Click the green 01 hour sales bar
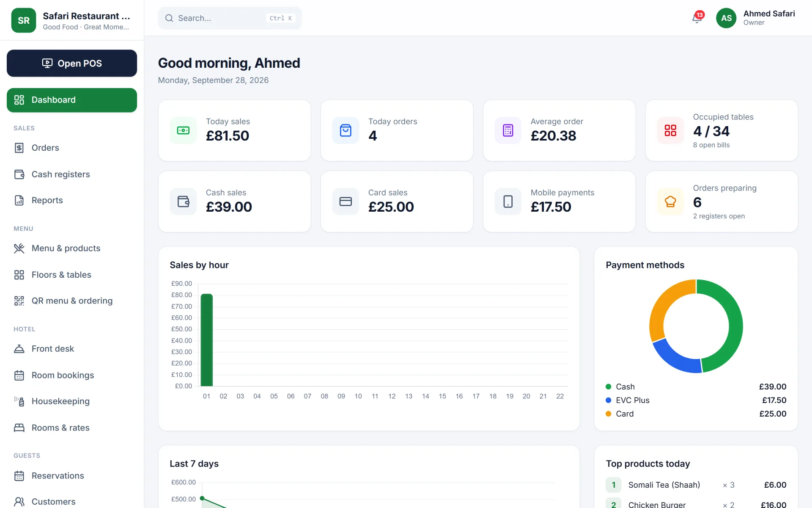Viewport: 812px width, 508px height. click(207, 340)
